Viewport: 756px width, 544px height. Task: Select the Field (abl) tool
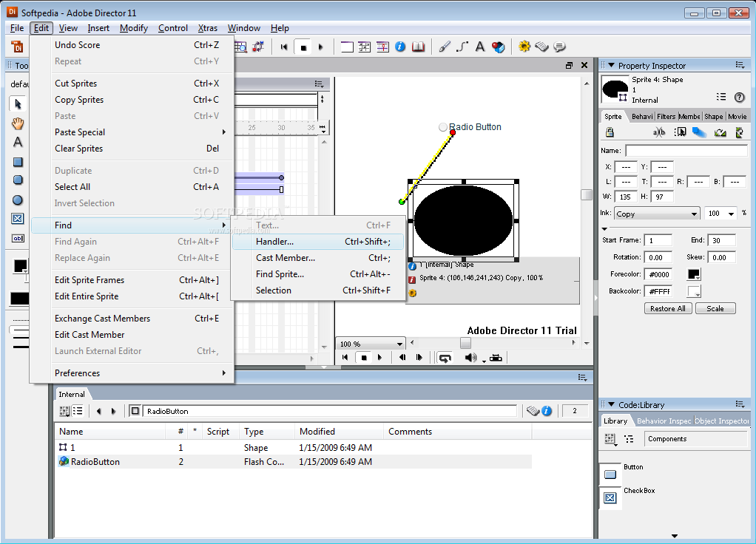18,238
